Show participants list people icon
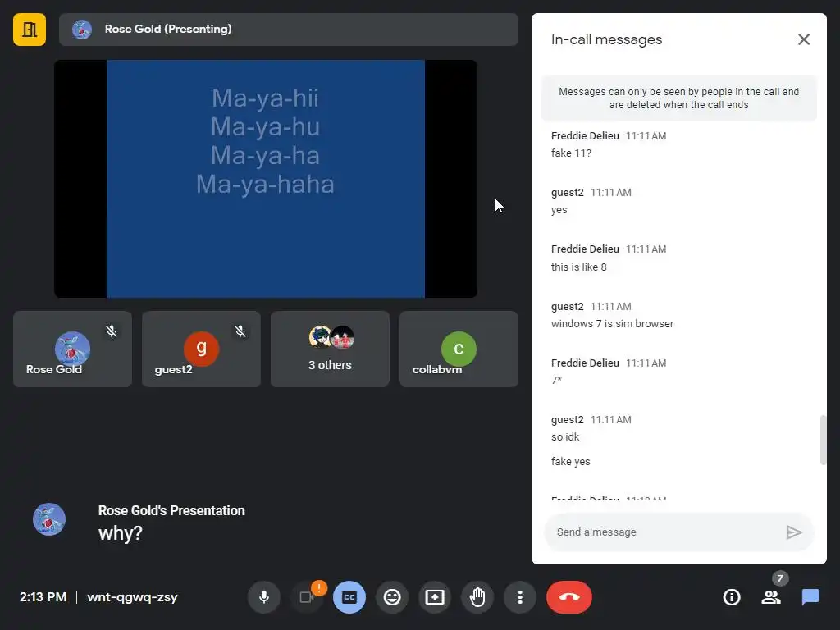Viewport: 840px width, 630px height. click(771, 597)
